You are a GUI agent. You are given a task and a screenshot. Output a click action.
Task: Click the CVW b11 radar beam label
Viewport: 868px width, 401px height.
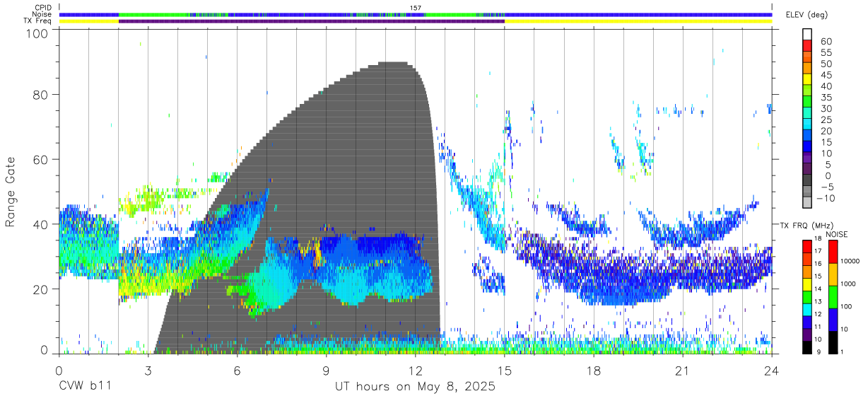coord(84,387)
